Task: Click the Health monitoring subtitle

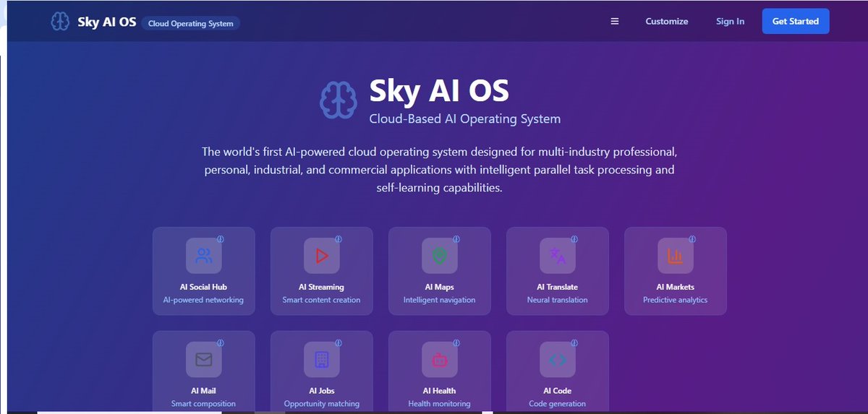Action: (x=440, y=404)
